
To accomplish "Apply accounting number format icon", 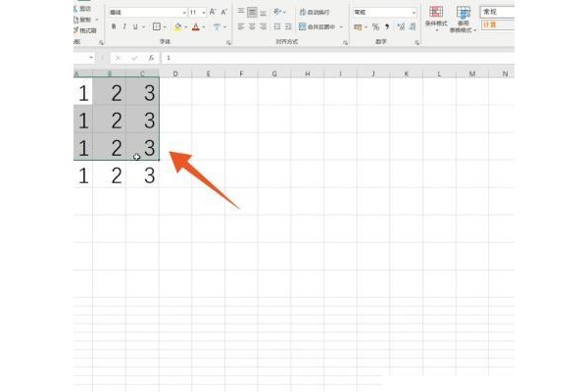I will pos(358,27).
